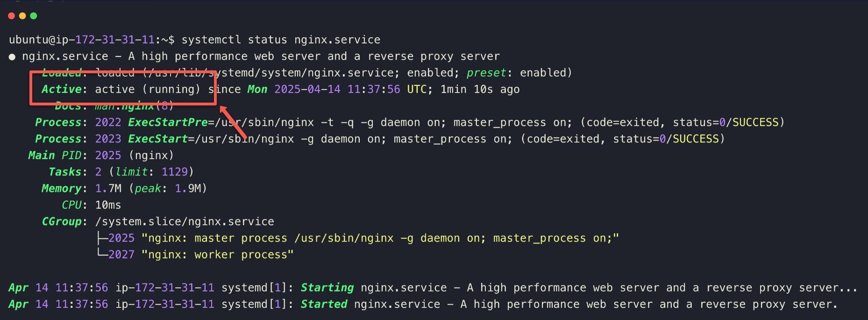Click the '1min 10s ago' text

coord(480,89)
